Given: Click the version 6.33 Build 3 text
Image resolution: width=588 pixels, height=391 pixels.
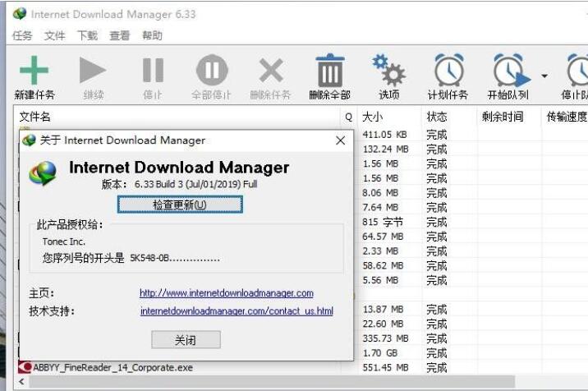Looking at the screenshot, I should (x=195, y=184).
